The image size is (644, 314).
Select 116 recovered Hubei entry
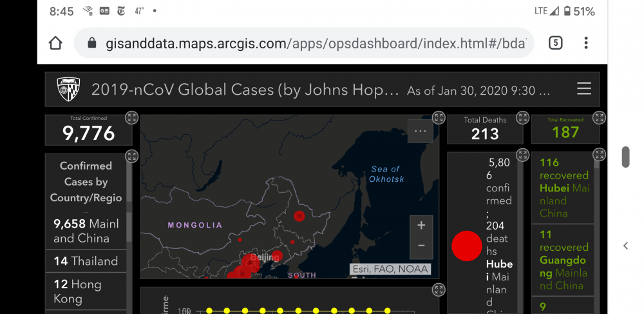pyautogui.click(x=563, y=188)
